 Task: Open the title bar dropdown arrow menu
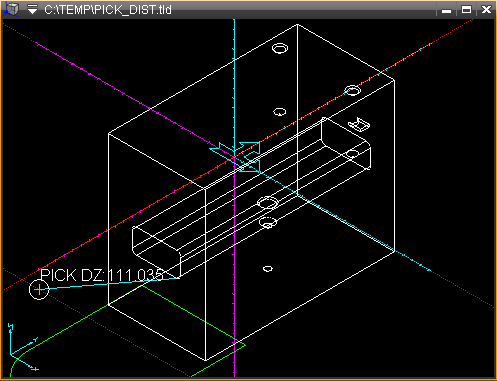pyautogui.click(x=32, y=10)
